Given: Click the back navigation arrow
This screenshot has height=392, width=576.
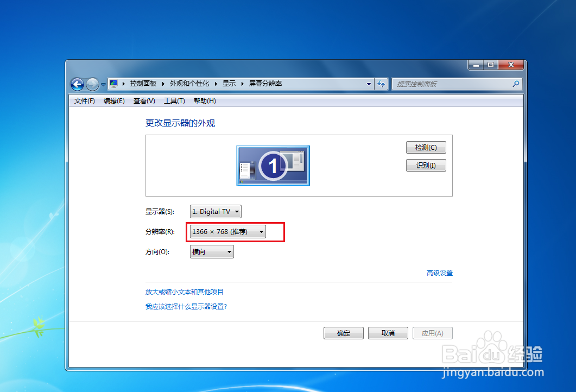Looking at the screenshot, I should 77,84.
